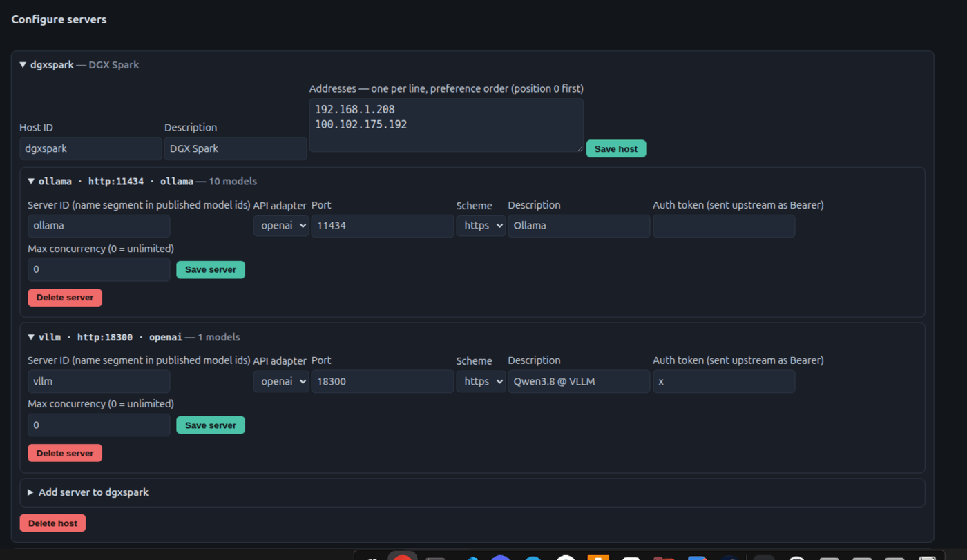Open Scheme dropdown for ollama server
The image size is (967, 560).
point(481,226)
